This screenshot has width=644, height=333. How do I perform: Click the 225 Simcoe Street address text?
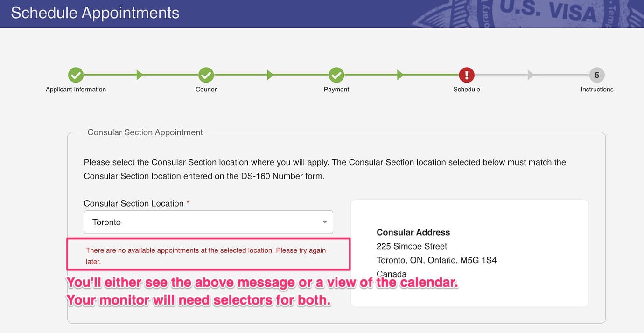[x=412, y=246]
